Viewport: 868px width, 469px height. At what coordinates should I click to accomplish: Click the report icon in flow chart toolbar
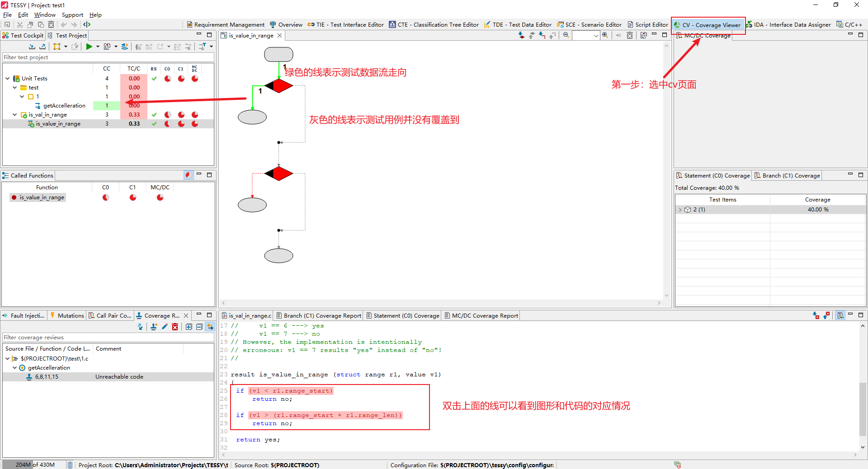coord(643,35)
